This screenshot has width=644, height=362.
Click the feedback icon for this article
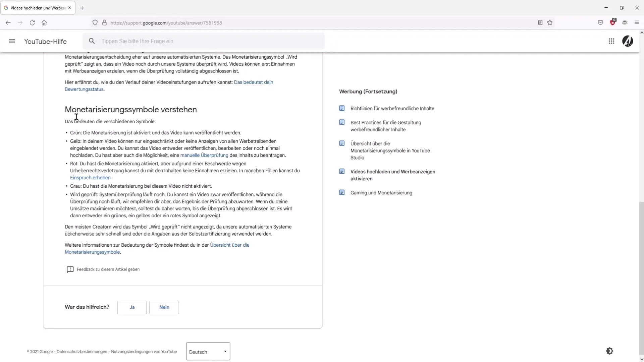point(70,269)
